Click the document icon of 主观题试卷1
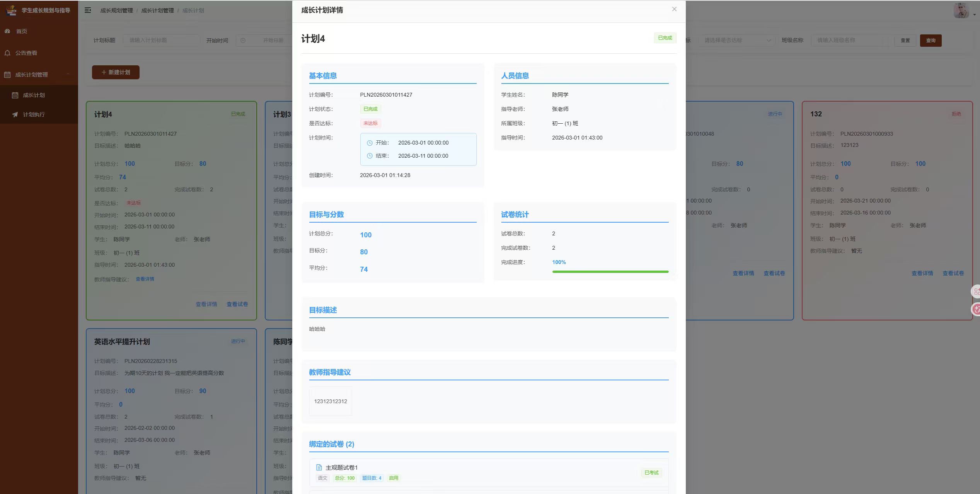Screen dimensions: 980x494 (319, 467)
